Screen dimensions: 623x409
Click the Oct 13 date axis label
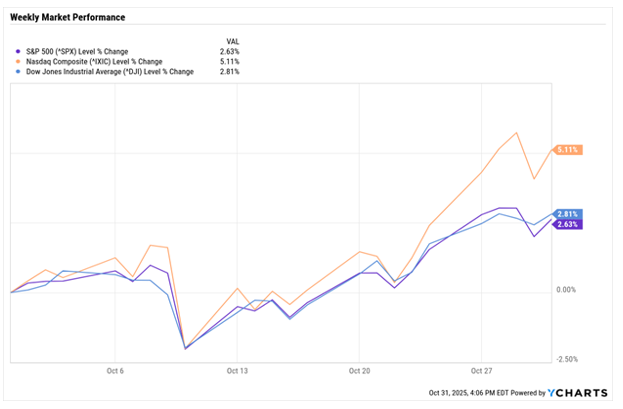(236, 369)
